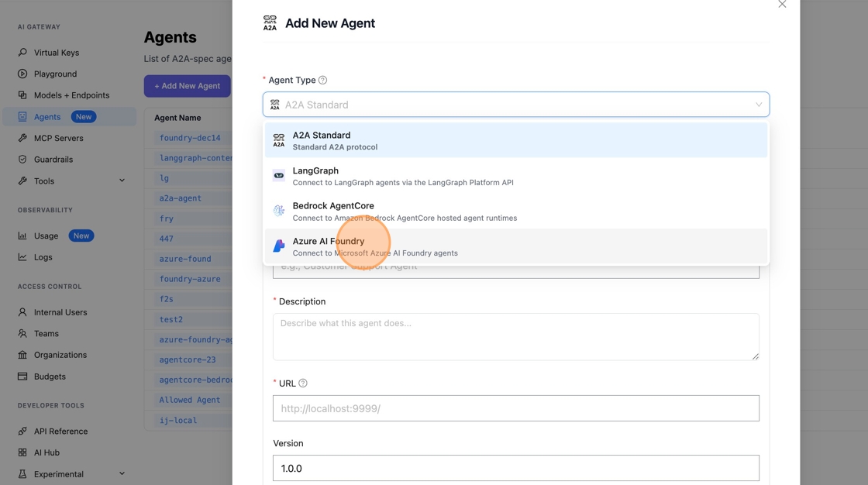The width and height of the screenshot is (868, 485).
Task: Click the Tools sidebar icon
Action: 22,181
